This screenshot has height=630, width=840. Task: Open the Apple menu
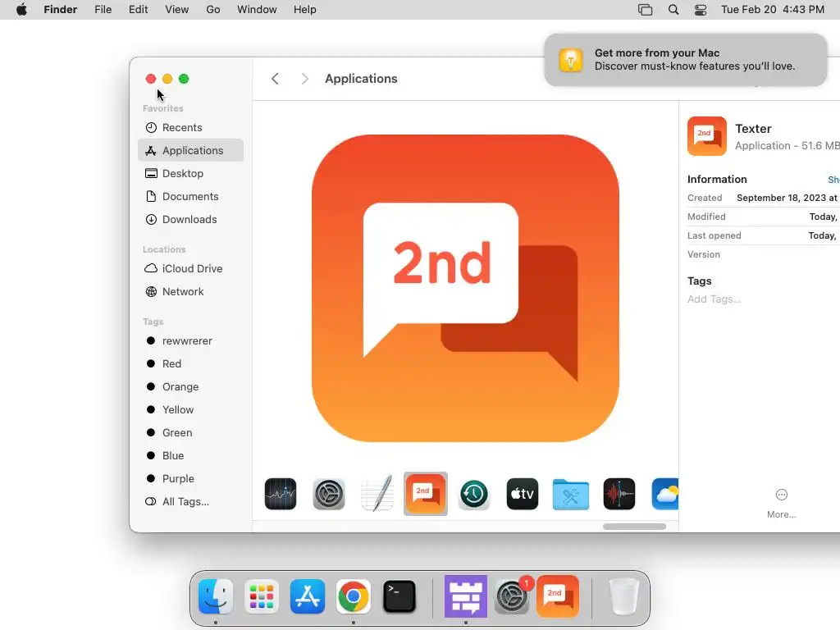pyautogui.click(x=21, y=10)
